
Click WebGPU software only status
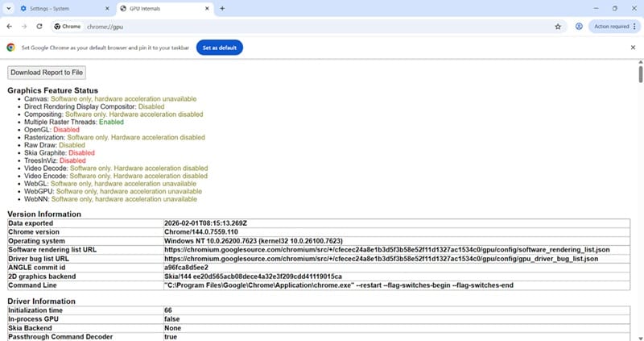[129, 191]
